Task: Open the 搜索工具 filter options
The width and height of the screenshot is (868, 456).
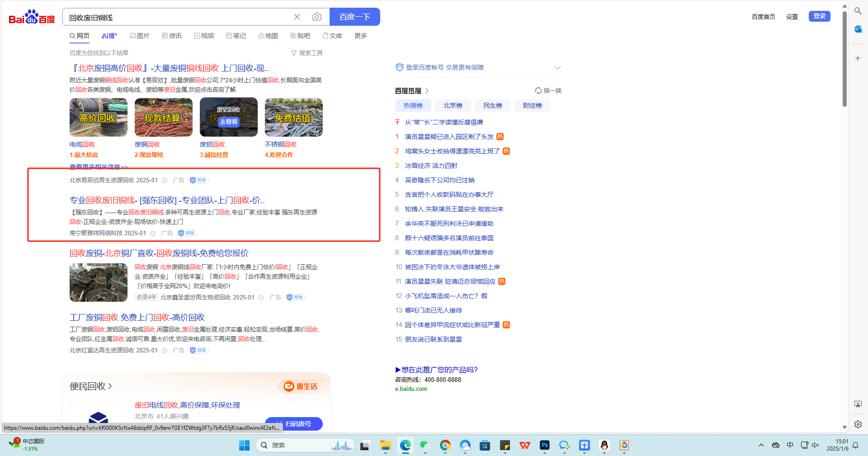Action: click(307, 53)
